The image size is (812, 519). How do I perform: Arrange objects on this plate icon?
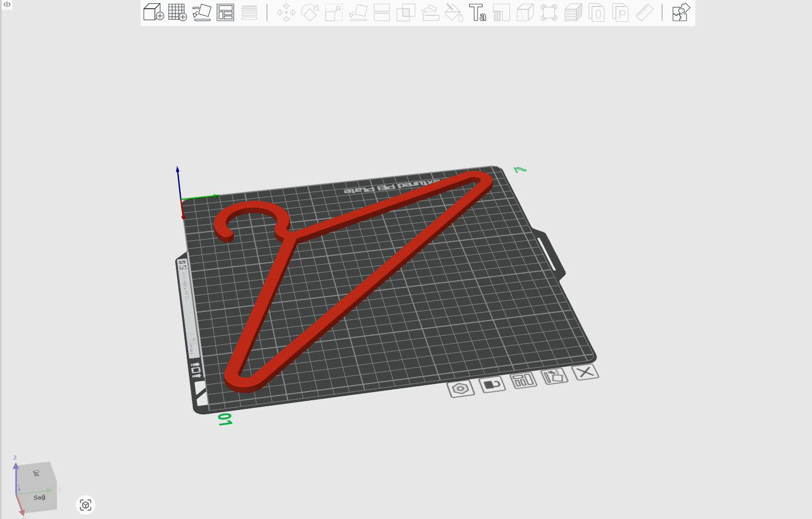tap(523, 380)
